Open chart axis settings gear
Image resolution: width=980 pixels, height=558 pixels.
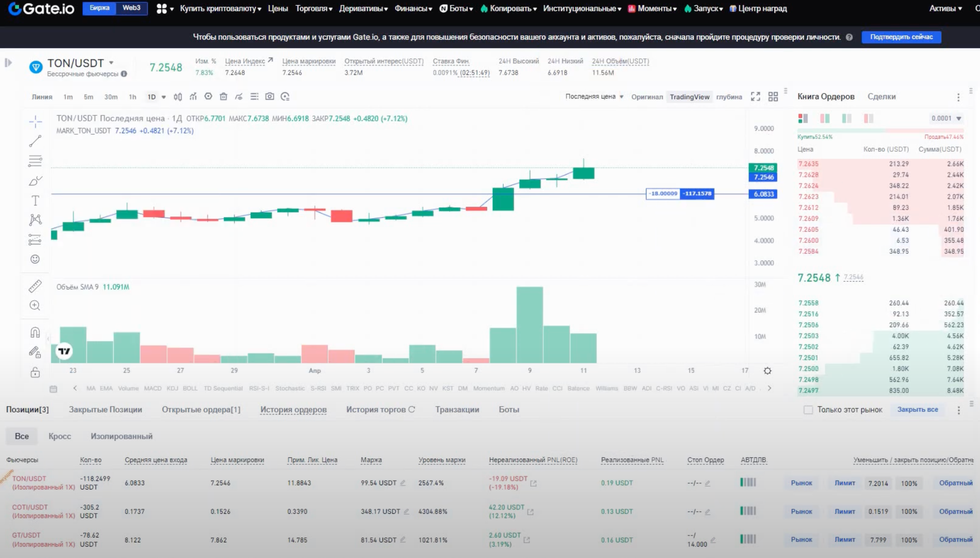[x=768, y=371]
